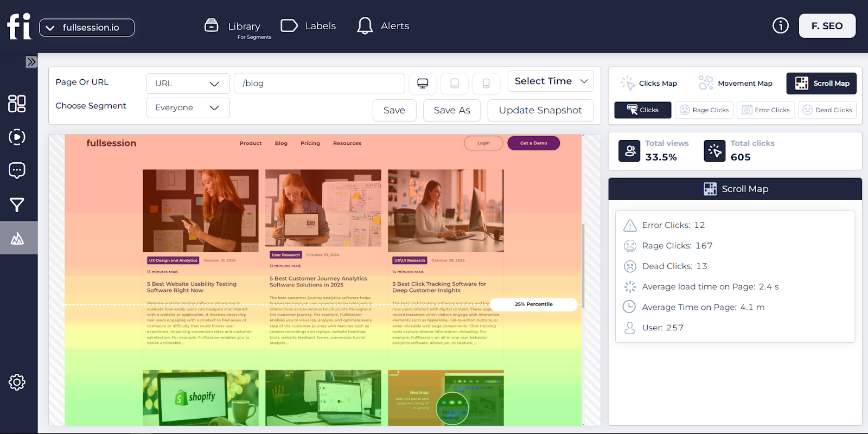Click Website Usability Testing article thumbnail

coord(201,210)
